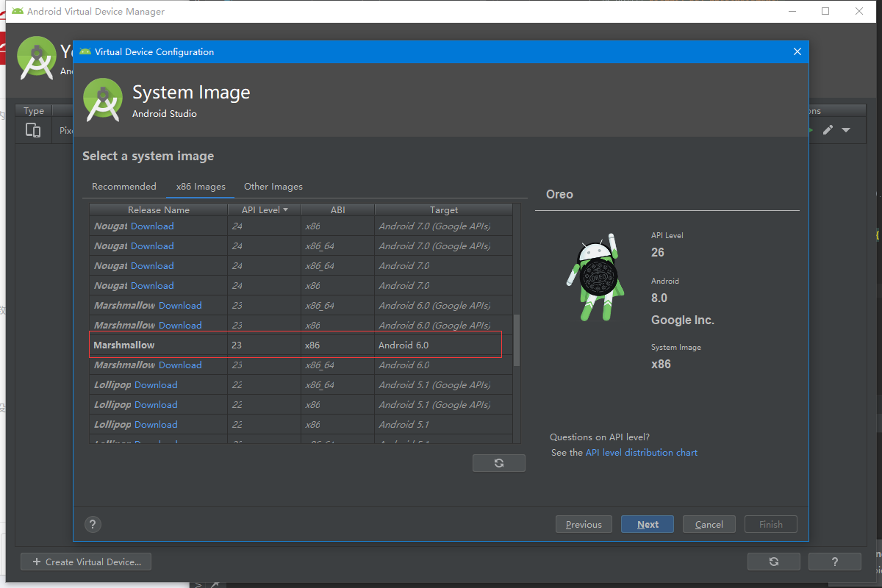
Task: Click the help question mark in the wizard
Action: click(x=93, y=524)
